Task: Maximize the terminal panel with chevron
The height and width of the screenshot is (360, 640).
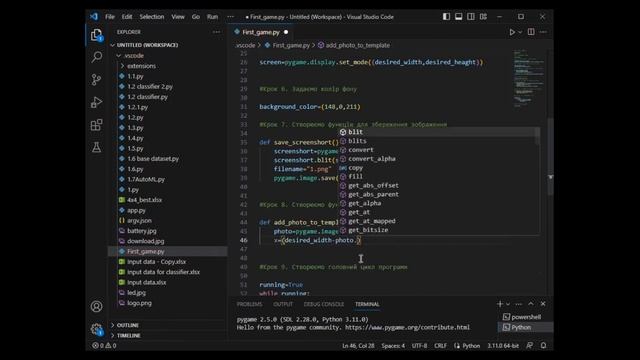Action: (x=531, y=304)
